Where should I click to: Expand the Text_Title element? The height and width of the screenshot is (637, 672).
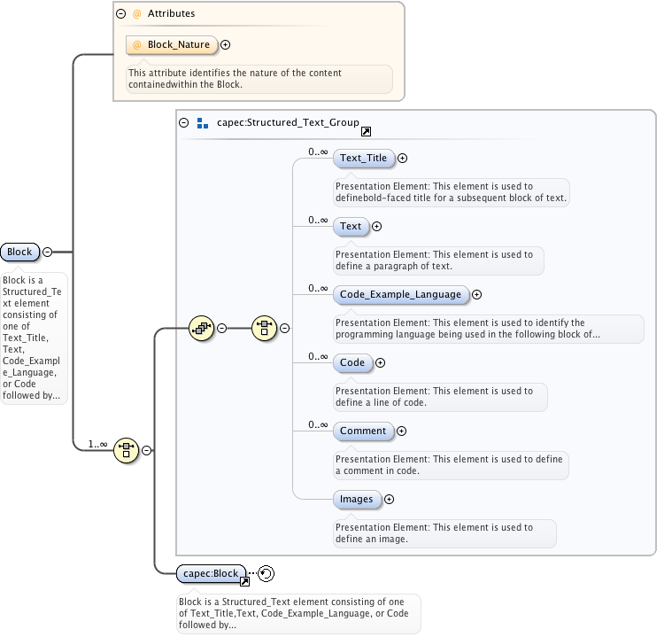tap(402, 159)
